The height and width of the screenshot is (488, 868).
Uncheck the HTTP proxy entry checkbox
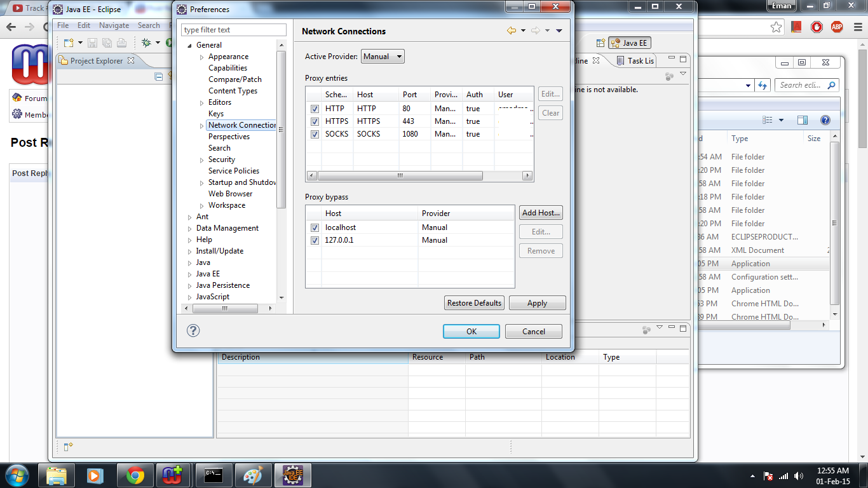pos(315,109)
